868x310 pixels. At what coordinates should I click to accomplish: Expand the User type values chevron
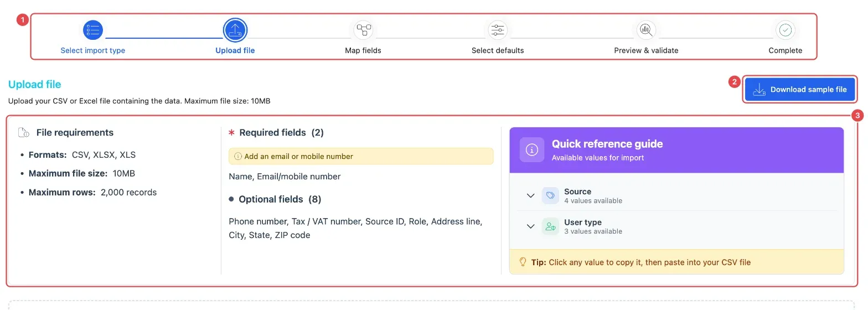(530, 226)
